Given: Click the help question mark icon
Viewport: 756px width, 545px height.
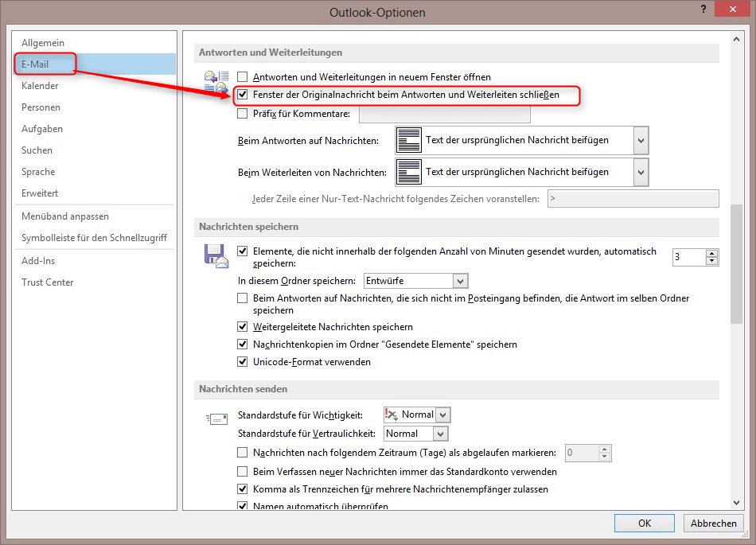Looking at the screenshot, I should pos(703,9).
